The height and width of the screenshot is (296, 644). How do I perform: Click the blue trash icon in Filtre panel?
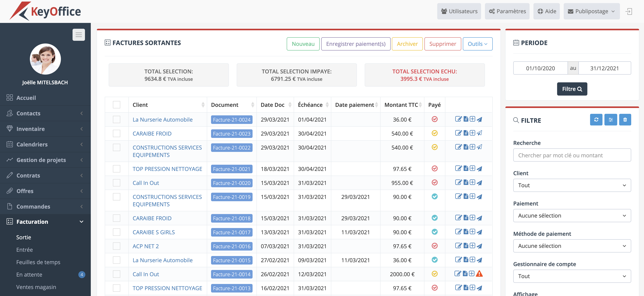(x=625, y=120)
